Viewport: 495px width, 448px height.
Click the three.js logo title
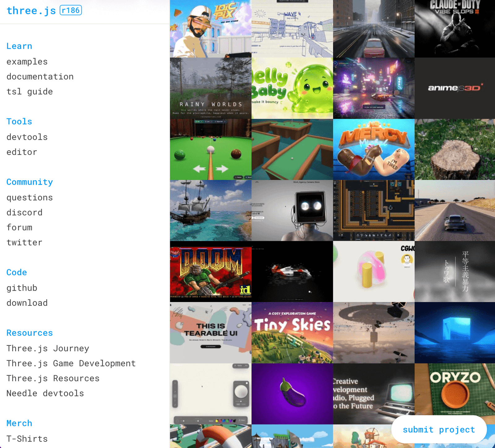point(31,11)
